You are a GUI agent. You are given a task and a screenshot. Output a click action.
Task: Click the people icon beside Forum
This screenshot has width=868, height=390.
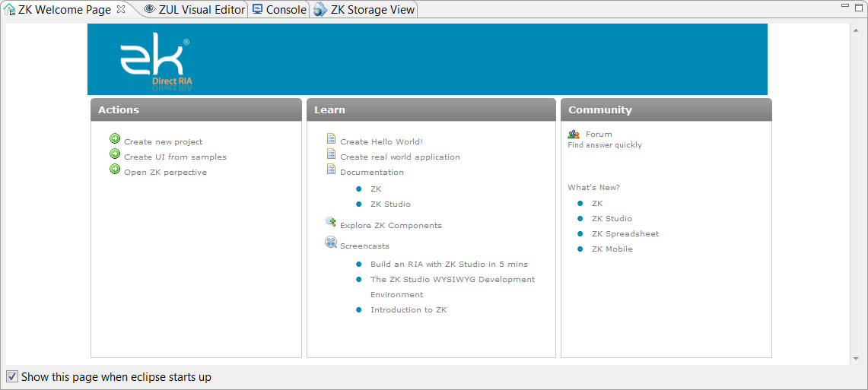click(574, 134)
